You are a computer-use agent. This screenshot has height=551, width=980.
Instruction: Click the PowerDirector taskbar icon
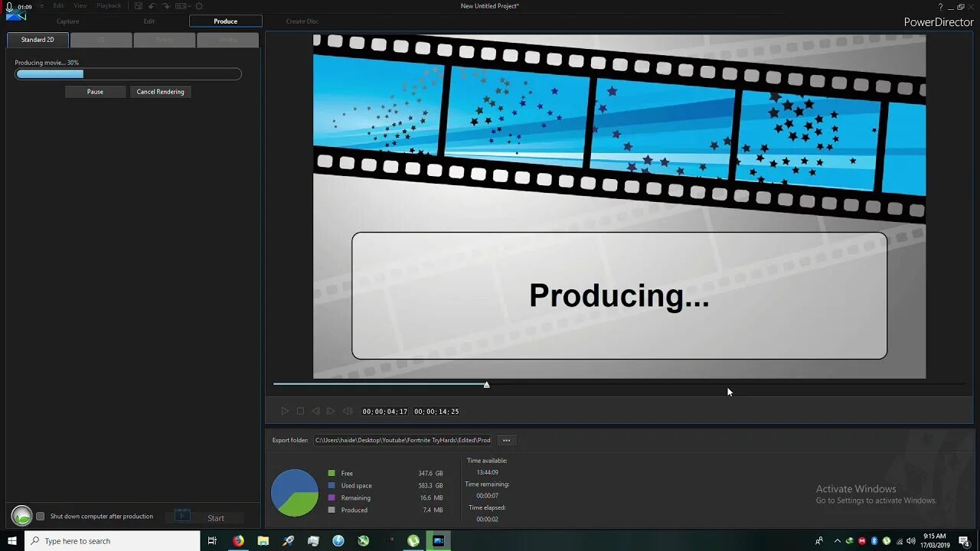point(439,541)
